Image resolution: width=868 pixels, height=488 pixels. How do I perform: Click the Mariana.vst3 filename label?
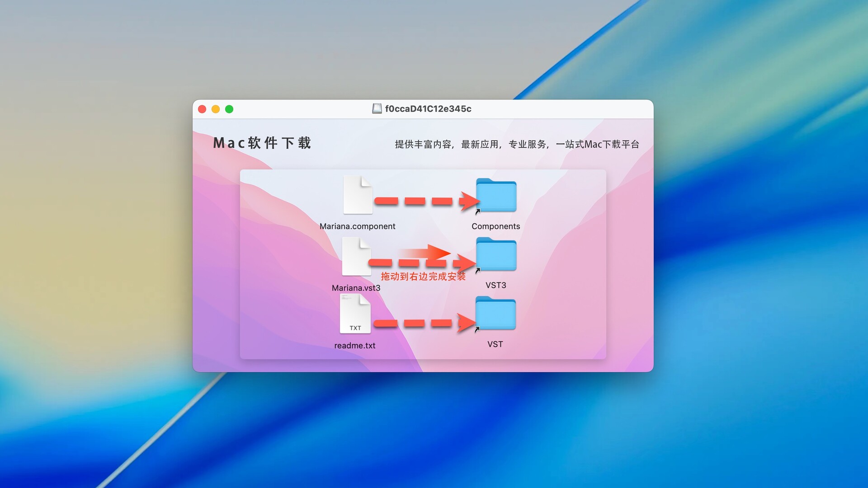356,288
